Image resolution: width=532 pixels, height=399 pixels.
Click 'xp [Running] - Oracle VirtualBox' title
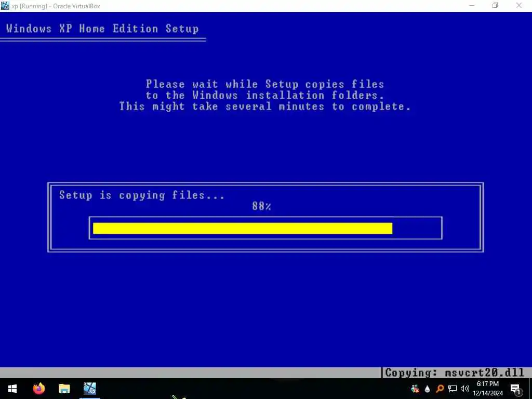point(56,6)
